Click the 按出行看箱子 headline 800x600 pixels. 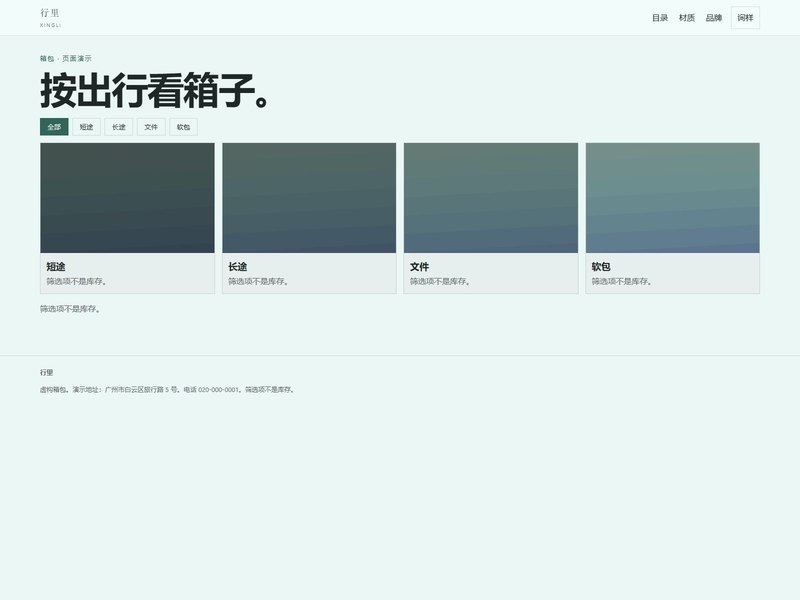(154, 91)
